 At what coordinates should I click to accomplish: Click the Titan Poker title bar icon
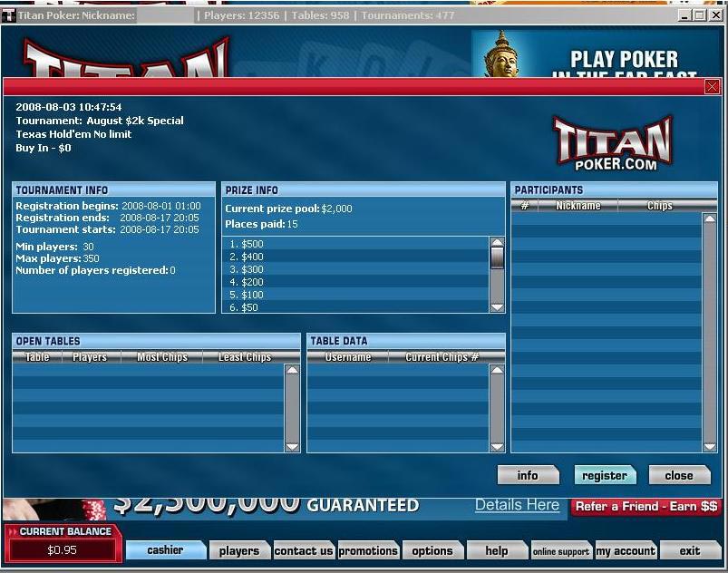(x=8, y=15)
